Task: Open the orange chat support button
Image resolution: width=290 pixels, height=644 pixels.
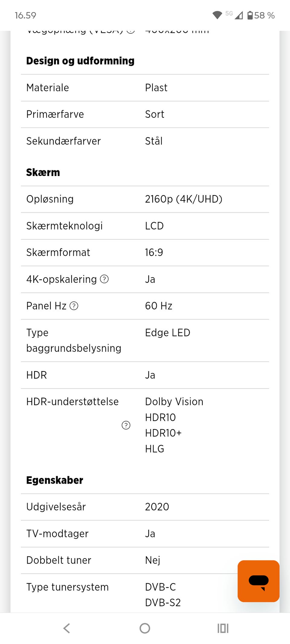Action: (258, 581)
